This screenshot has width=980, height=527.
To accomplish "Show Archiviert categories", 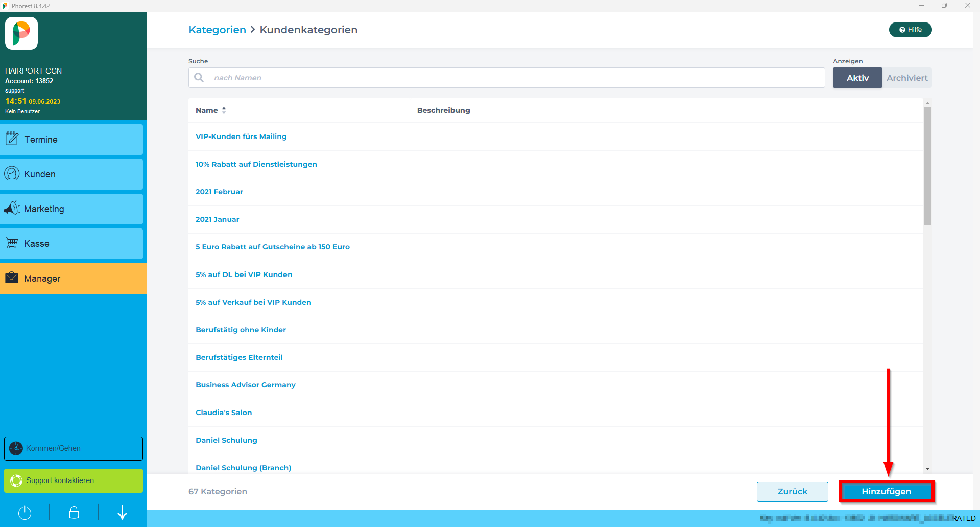I will [x=907, y=78].
